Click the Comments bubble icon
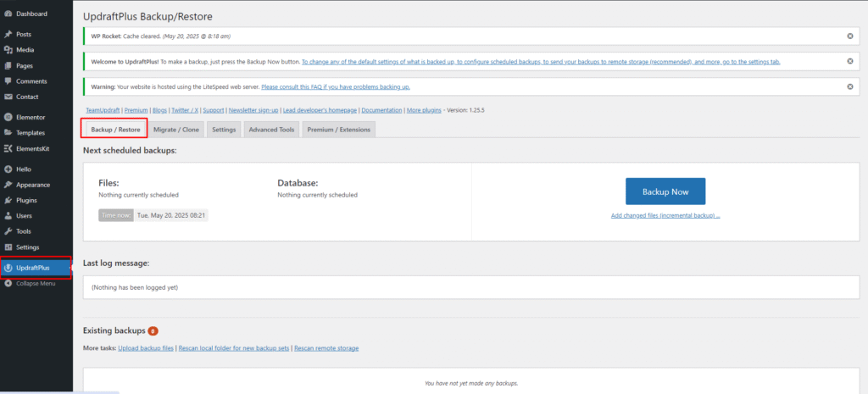 point(8,81)
